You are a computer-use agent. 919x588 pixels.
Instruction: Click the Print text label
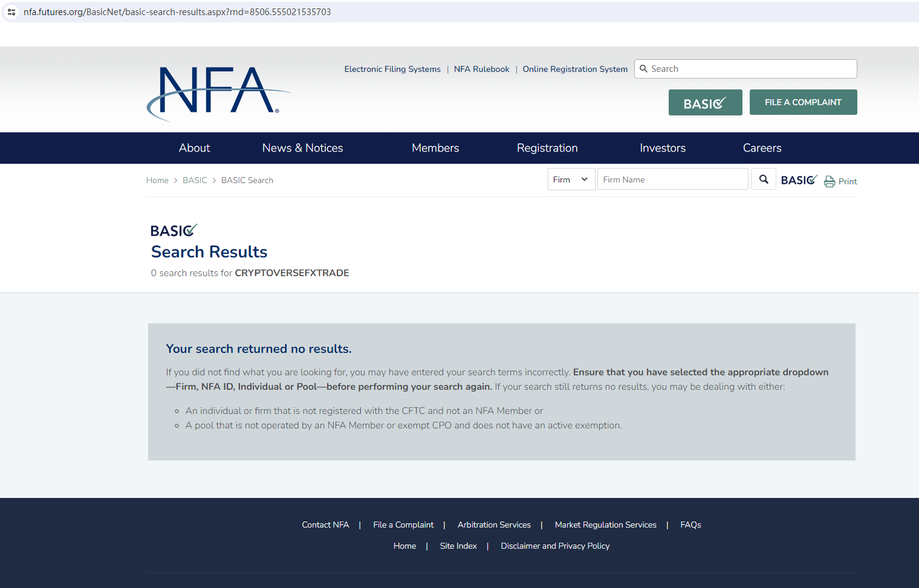(x=848, y=181)
